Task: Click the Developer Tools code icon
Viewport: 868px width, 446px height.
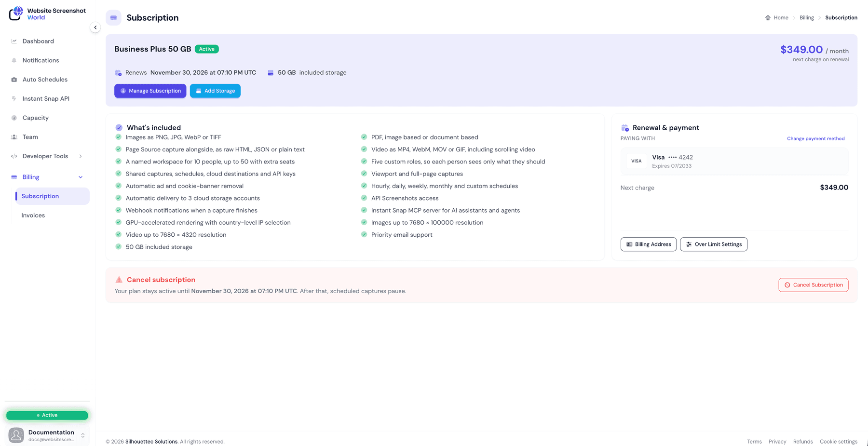Action: point(14,156)
